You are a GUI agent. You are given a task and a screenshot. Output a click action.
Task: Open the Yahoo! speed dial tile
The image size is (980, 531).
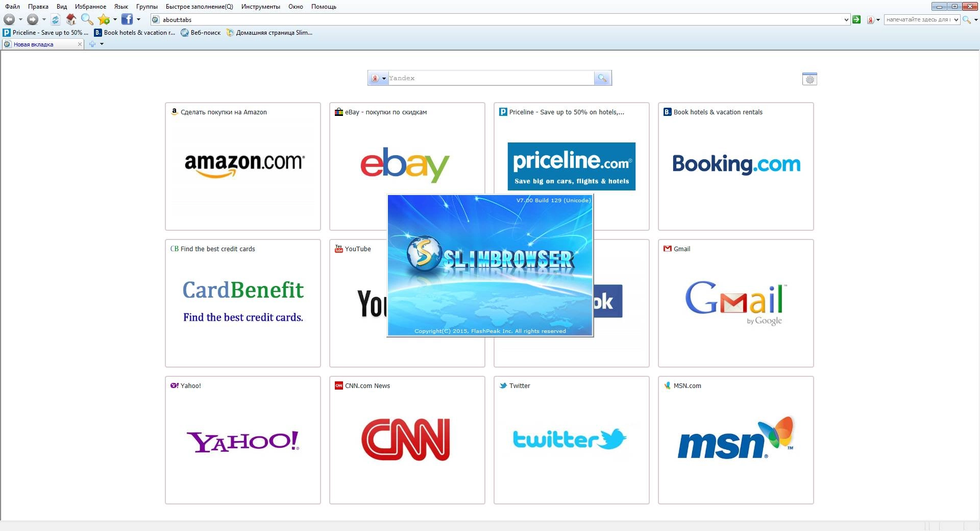[243, 440]
